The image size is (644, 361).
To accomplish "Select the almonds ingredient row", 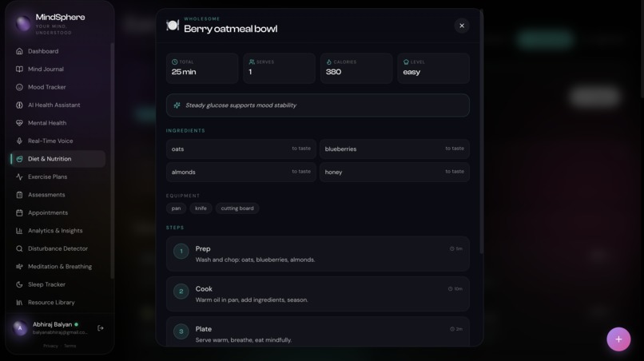I will point(241,172).
